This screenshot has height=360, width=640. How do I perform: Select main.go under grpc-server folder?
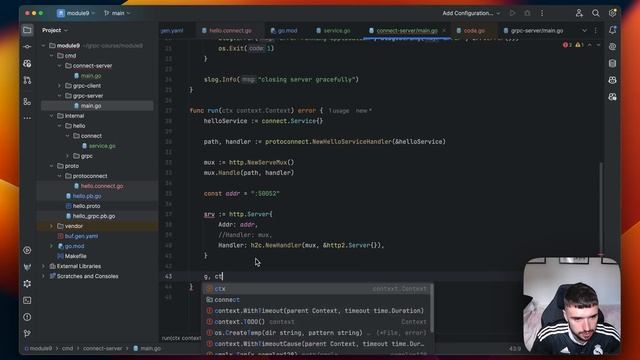point(91,106)
